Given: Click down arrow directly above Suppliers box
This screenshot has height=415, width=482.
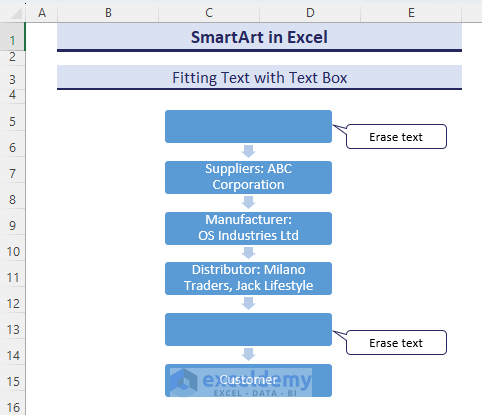Looking at the screenshot, I should click(x=248, y=152).
